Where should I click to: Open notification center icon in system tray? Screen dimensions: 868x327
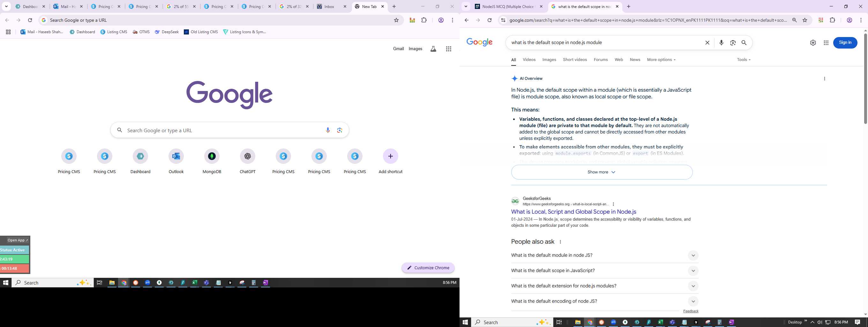click(x=857, y=322)
